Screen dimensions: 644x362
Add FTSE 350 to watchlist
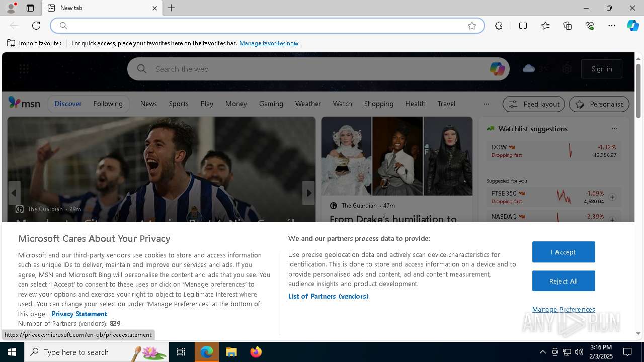pyautogui.click(x=612, y=197)
